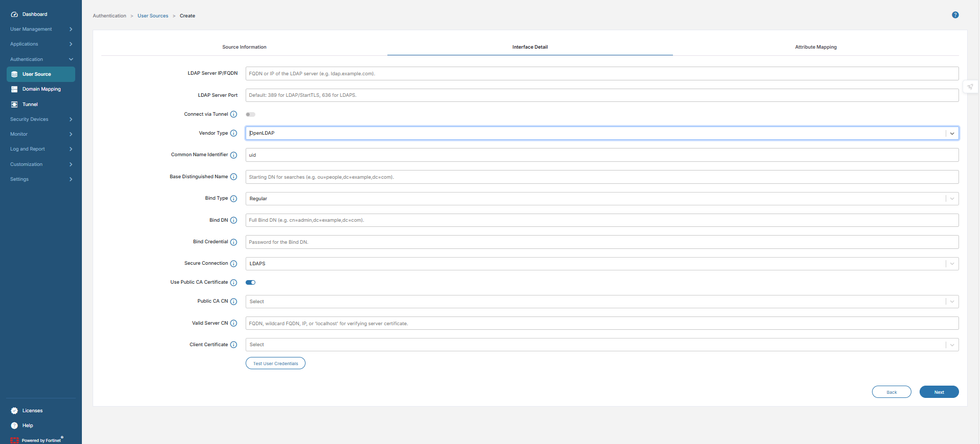This screenshot has width=980, height=444.
Task: Click the Dashboard gauge icon
Action: click(14, 14)
